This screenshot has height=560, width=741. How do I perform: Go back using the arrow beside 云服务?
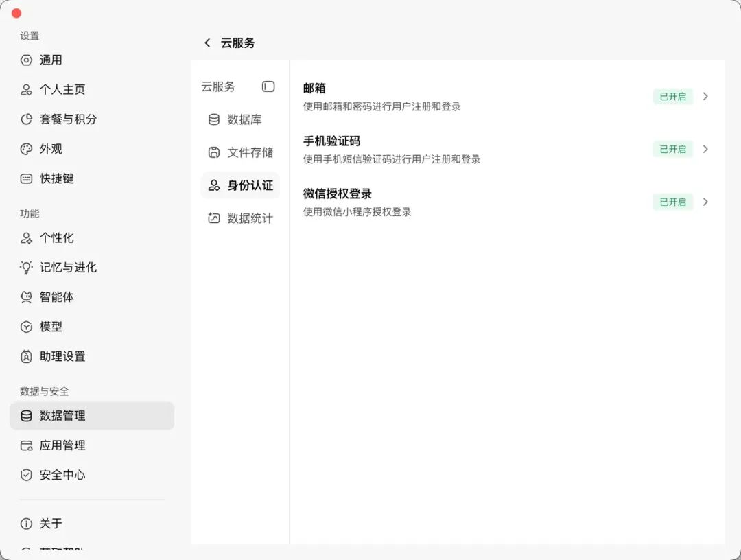(x=207, y=43)
